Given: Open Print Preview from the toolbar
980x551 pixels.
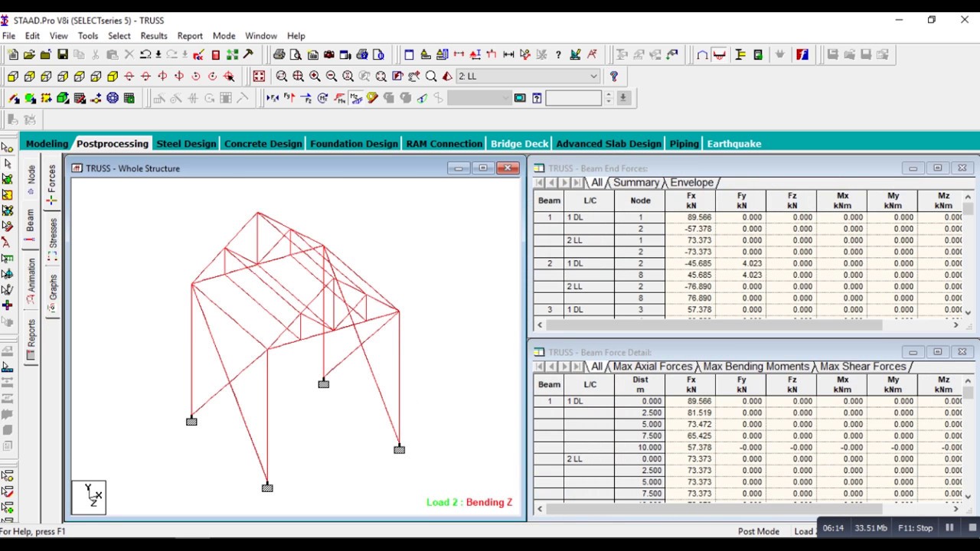Looking at the screenshot, I should click(x=296, y=54).
